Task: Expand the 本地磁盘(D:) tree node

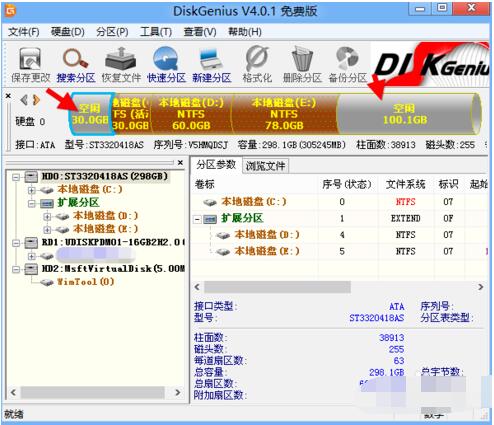Action: [x=47, y=216]
